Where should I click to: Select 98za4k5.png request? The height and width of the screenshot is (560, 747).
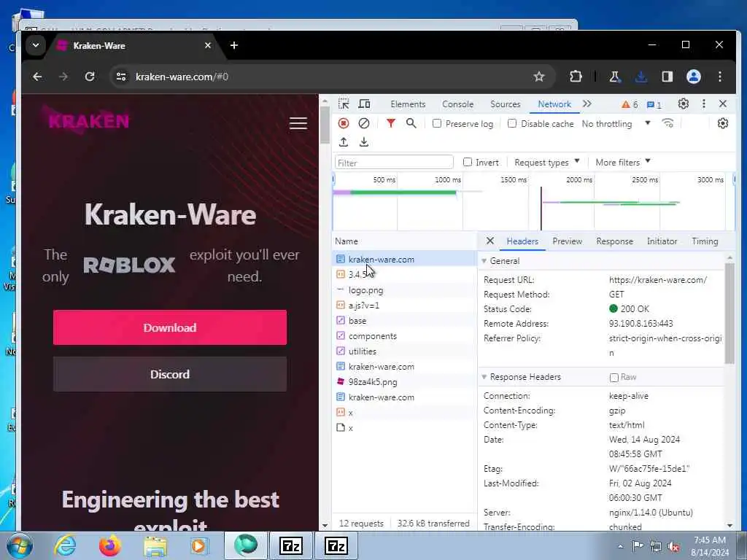(404, 382)
